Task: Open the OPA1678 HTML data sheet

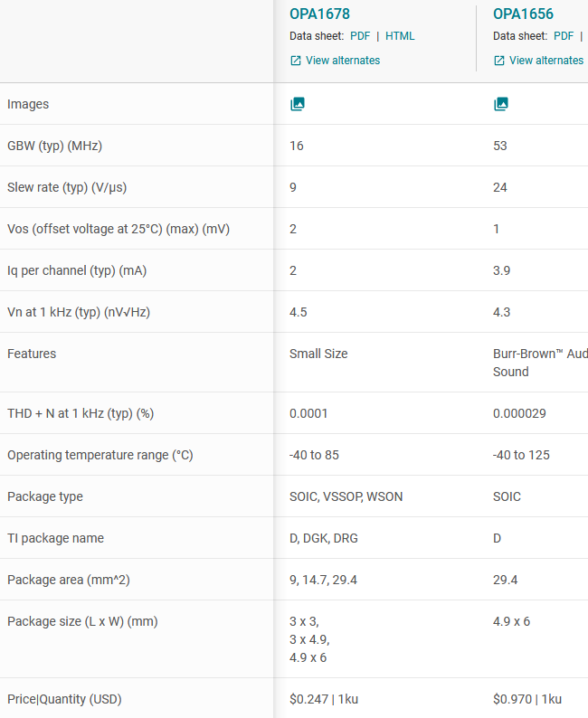Action: 400,36
